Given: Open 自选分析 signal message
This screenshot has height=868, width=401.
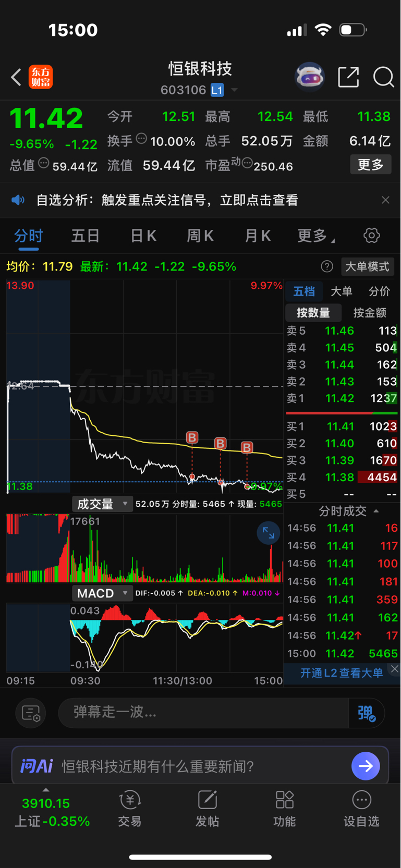Looking at the screenshot, I should [167, 200].
